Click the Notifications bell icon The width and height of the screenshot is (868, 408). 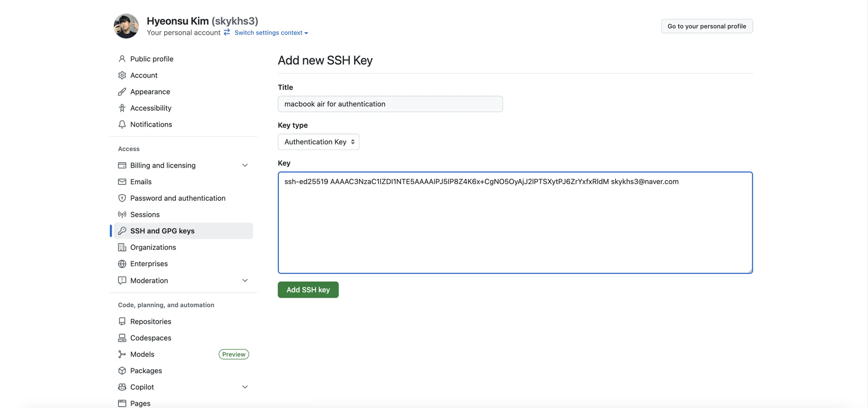tap(122, 124)
